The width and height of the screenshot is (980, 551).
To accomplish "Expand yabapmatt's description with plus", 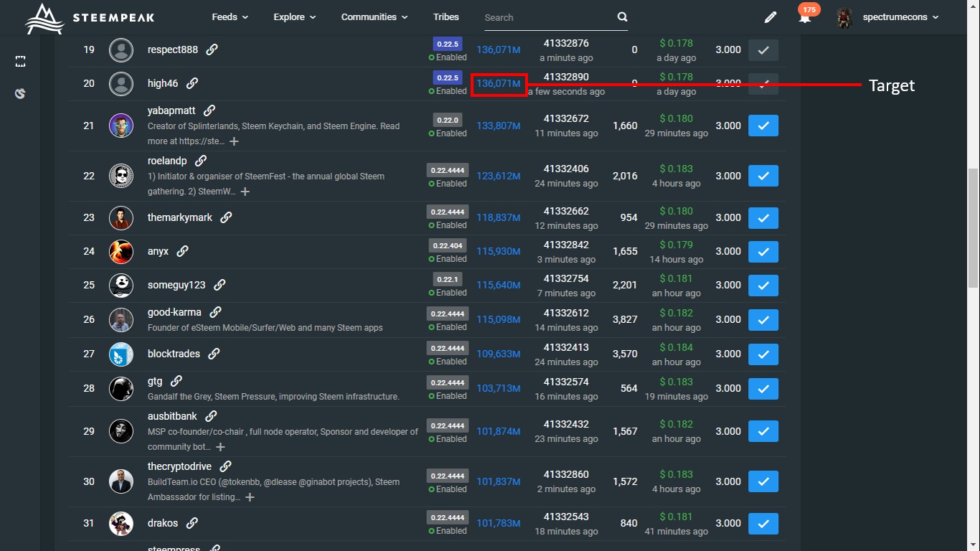I will [234, 141].
